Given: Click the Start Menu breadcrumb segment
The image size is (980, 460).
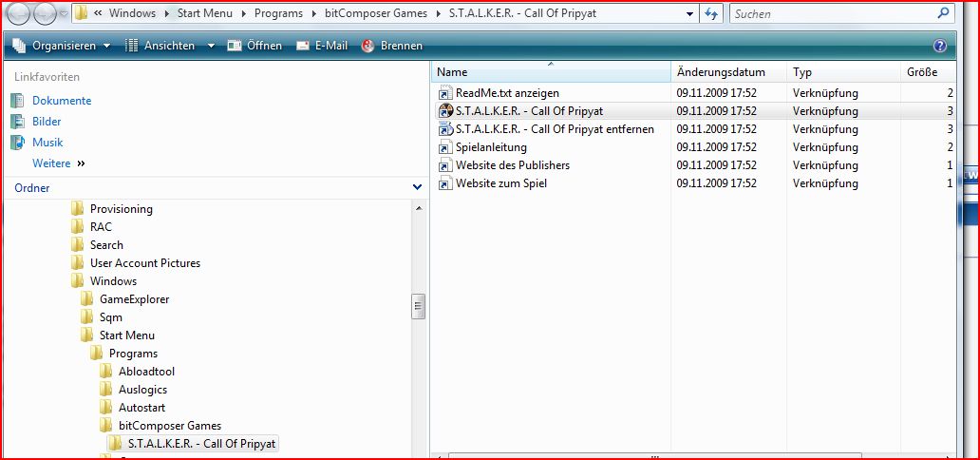Looking at the screenshot, I should click(x=204, y=13).
